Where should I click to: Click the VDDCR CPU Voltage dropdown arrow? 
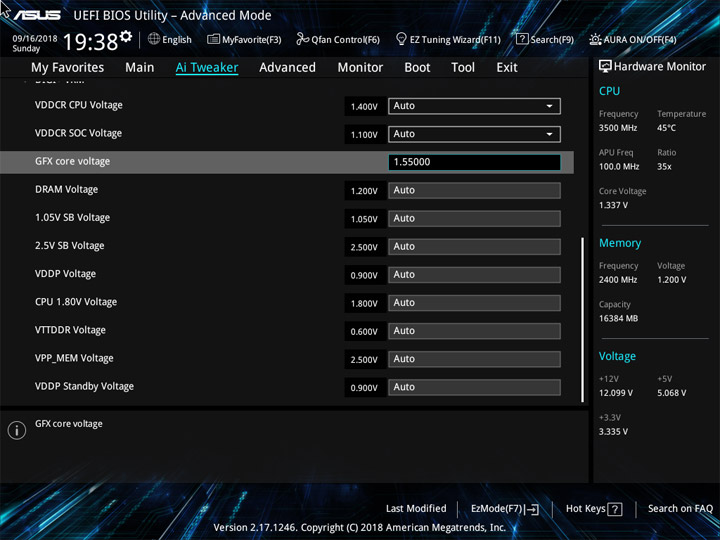[549, 106]
